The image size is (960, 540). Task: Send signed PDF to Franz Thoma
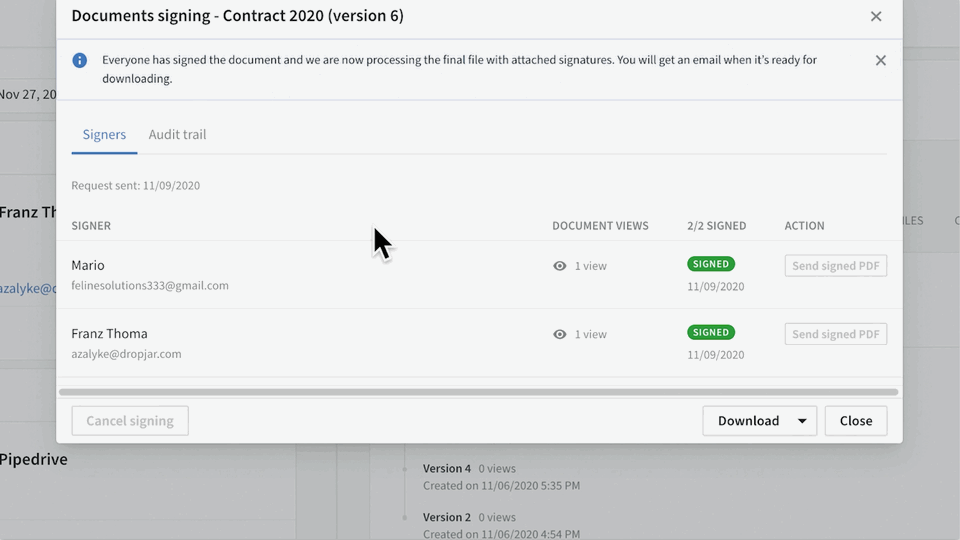coord(836,334)
